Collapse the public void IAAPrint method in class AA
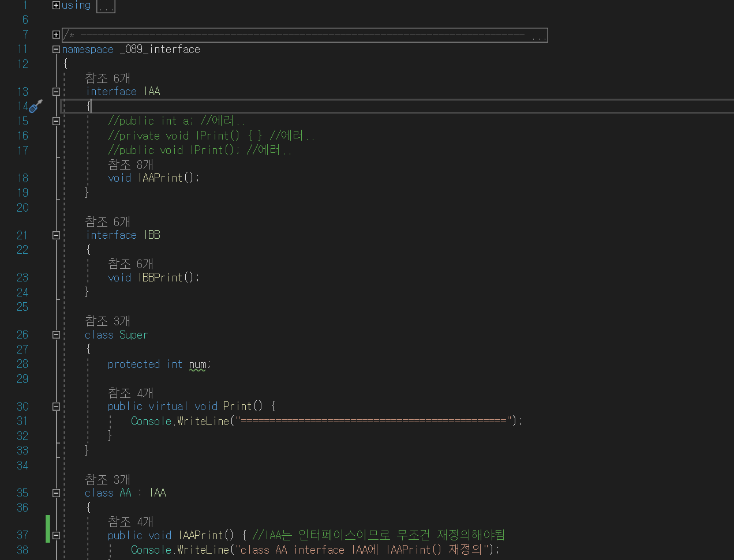The height and width of the screenshot is (560, 734). click(56, 536)
